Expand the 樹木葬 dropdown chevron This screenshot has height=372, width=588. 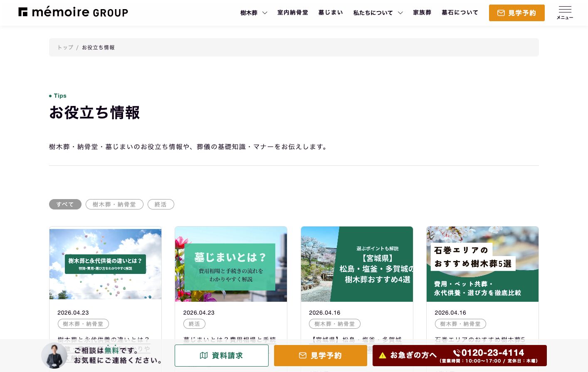tap(264, 13)
